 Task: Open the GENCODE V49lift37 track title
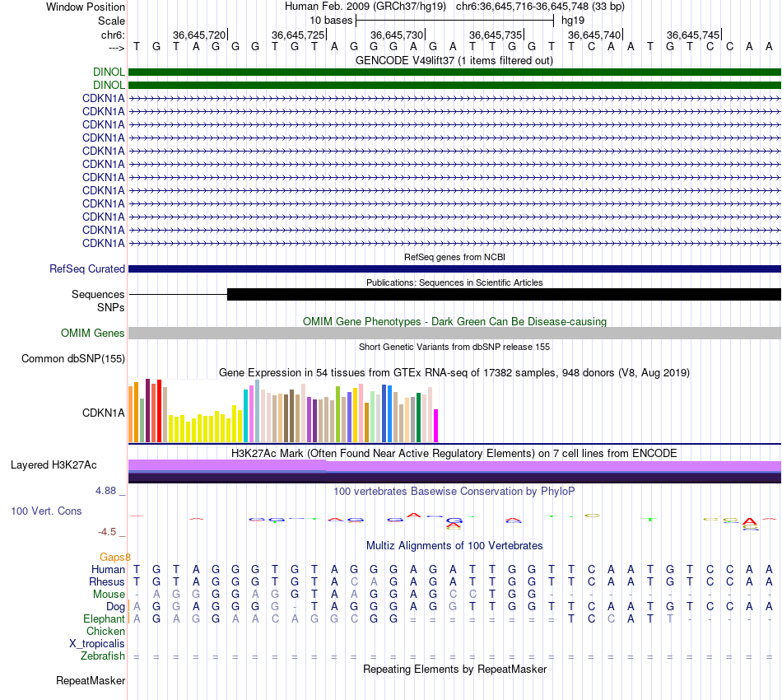click(454, 61)
